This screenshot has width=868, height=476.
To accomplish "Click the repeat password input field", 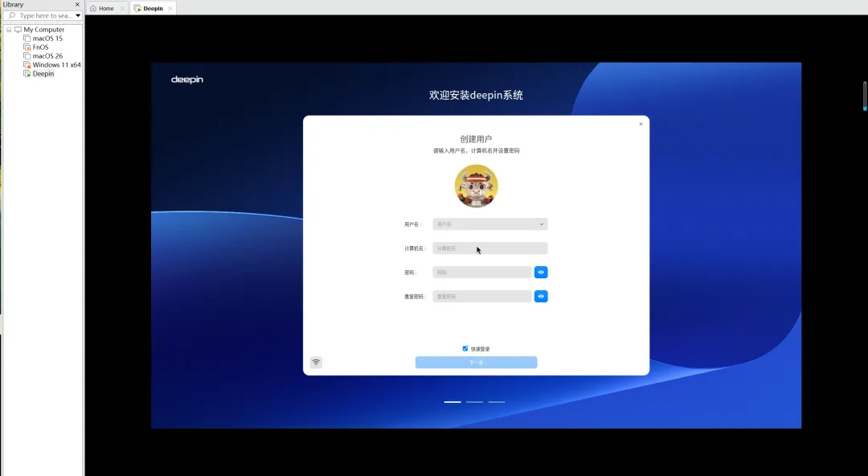I will (481, 297).
